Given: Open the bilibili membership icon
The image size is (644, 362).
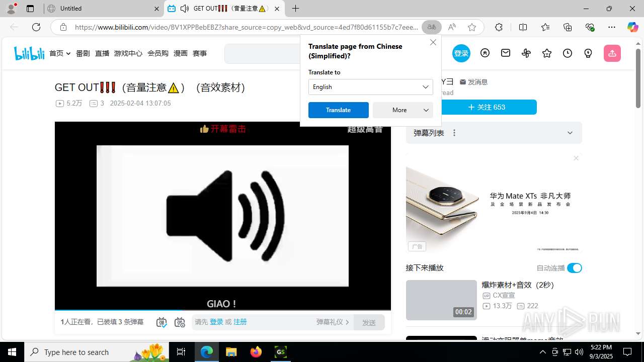Looking at the screenshot, I should 485,53.
